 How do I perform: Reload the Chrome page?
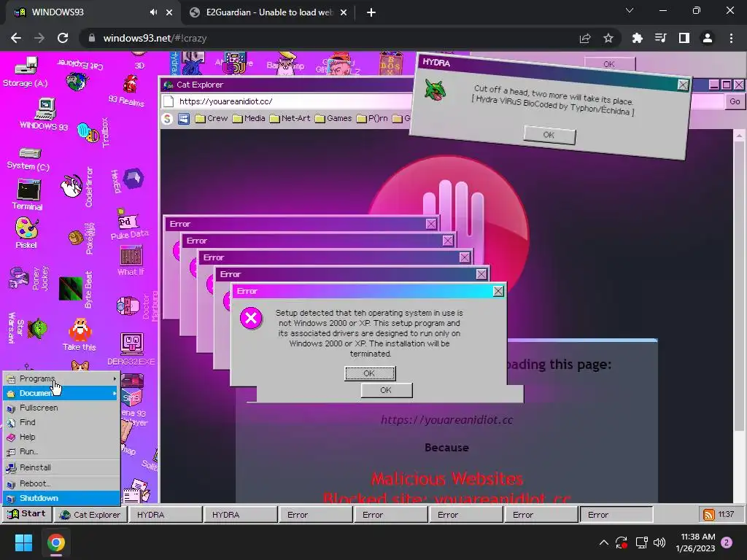(x=63, y=38)
